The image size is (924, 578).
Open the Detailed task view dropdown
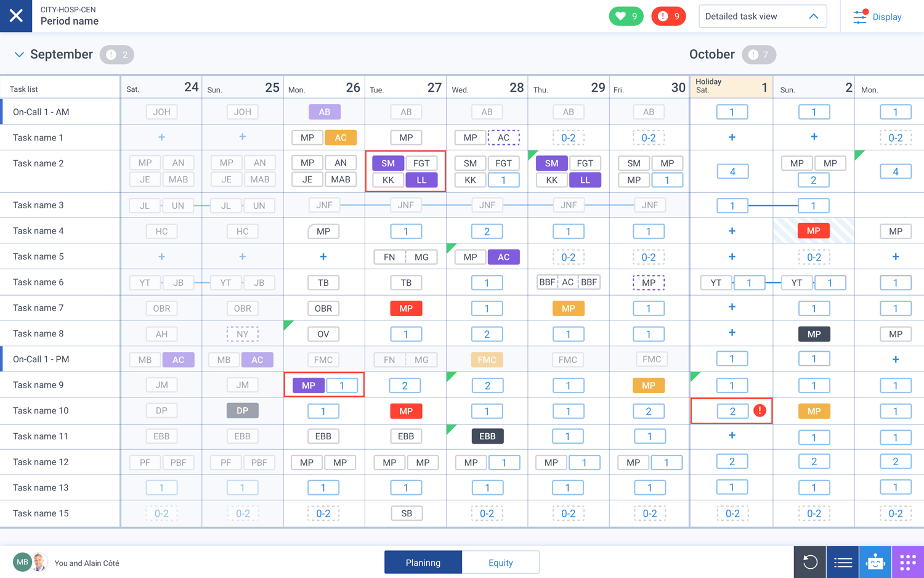(x=763, y=16)
